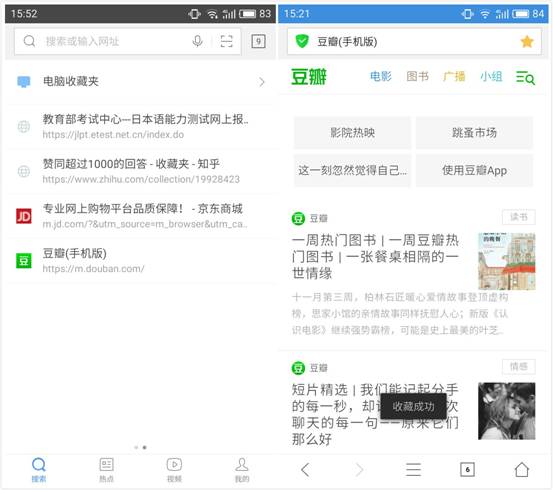This screenshot has height=490, width=553.
Task: Open article 短片精选 headline
Action: coord(375,415)
